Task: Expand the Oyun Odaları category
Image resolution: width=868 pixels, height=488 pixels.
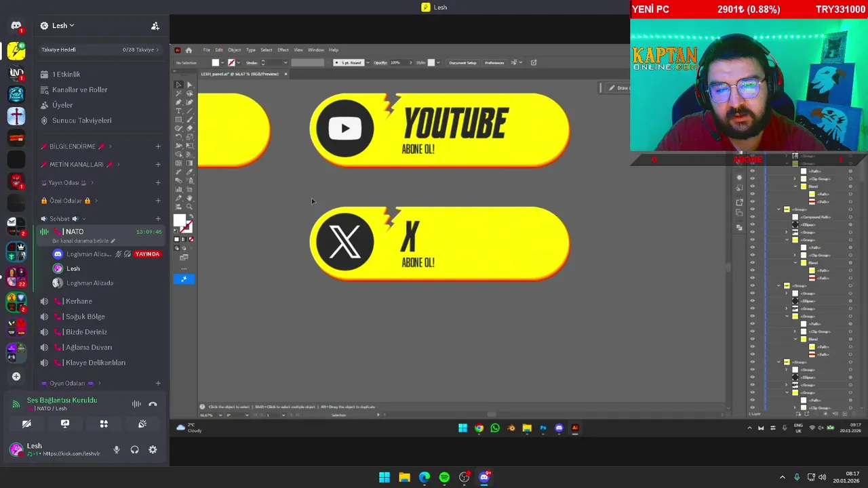Action: 70,383
